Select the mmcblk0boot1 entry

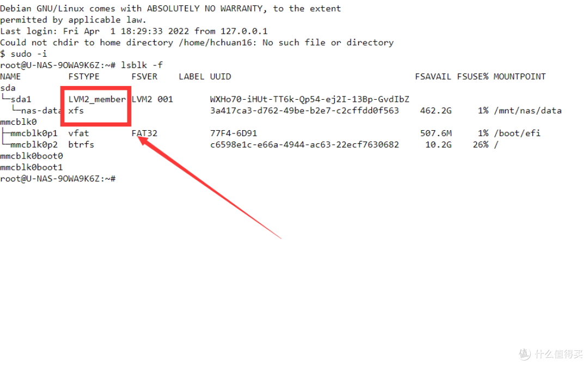coord(32,167)
